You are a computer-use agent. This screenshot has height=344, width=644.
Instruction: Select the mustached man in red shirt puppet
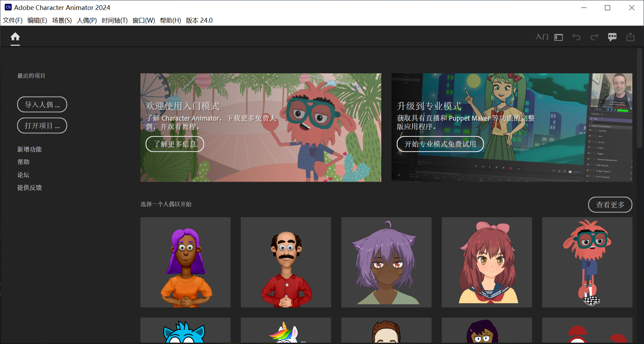pos(286,262)
